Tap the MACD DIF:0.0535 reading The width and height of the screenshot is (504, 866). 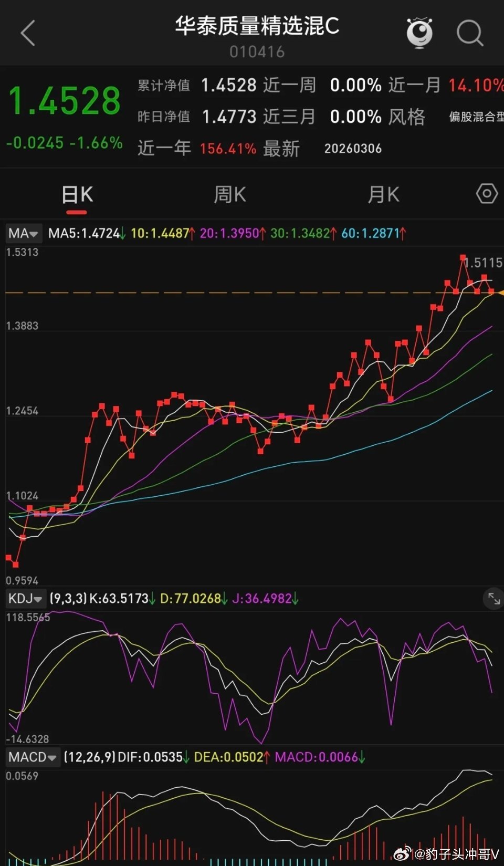(x=150, y=757)
